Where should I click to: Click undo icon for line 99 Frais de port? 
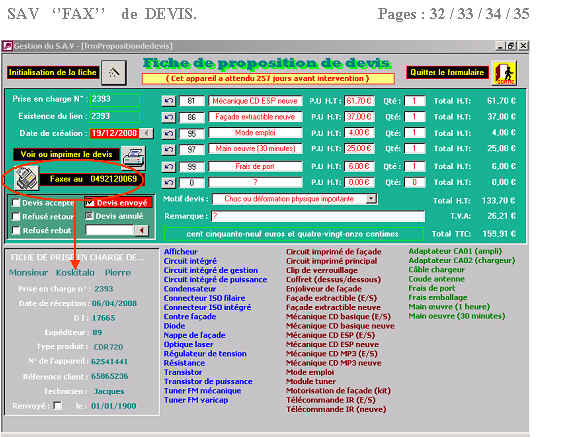[x=168, y=167]
